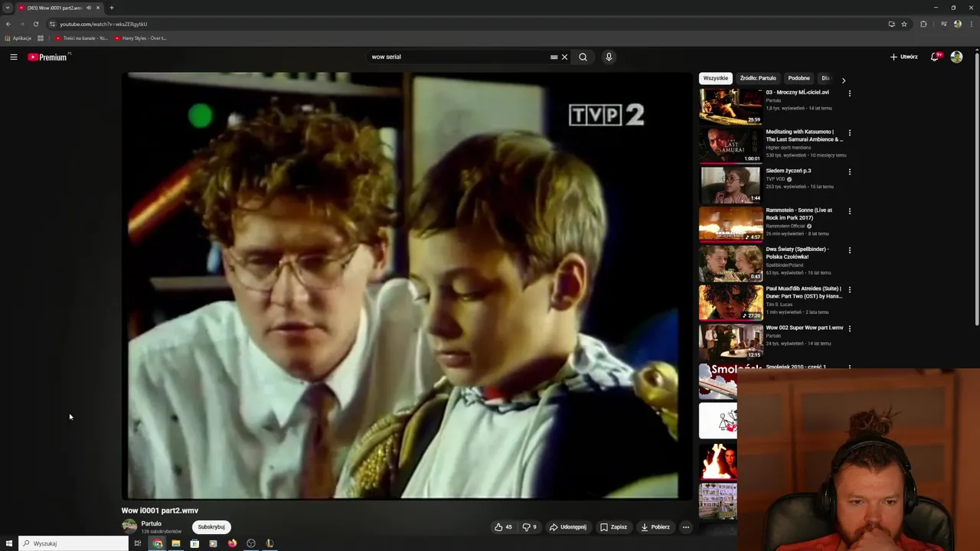View site information icon in address bar

[52, 24]
